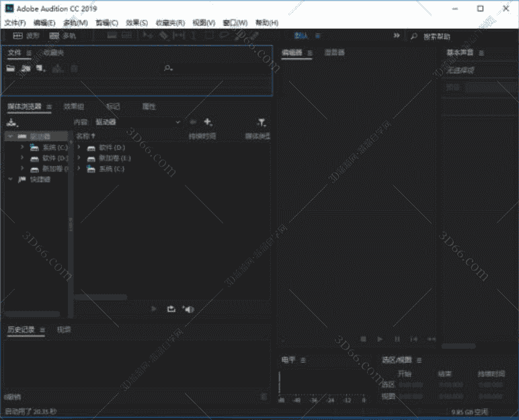Expand 新加卷 in left tree
This screenshot has height=420, width=519.
(22, 169)
